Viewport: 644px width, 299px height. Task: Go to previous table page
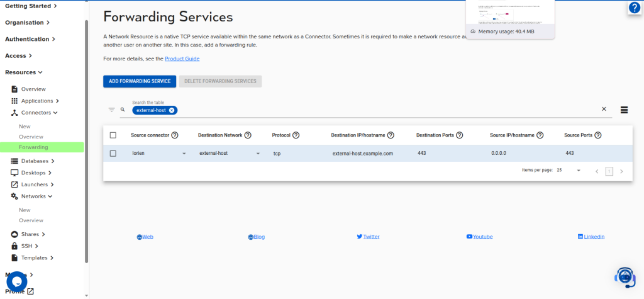597,171
